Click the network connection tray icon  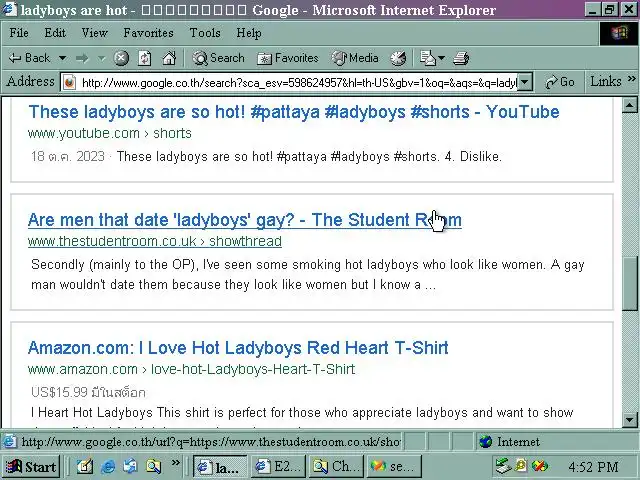click(x=503, y=466)
